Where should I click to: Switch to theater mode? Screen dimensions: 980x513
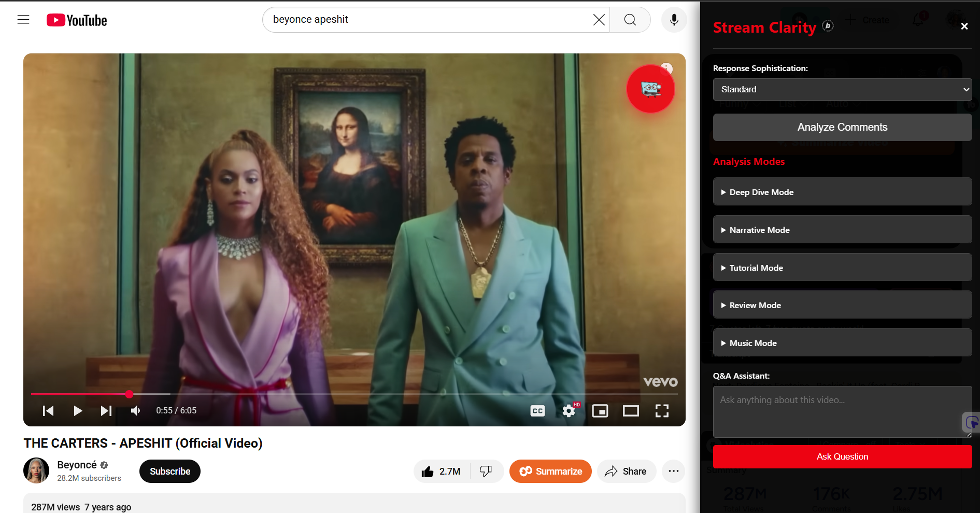(631, 411)
